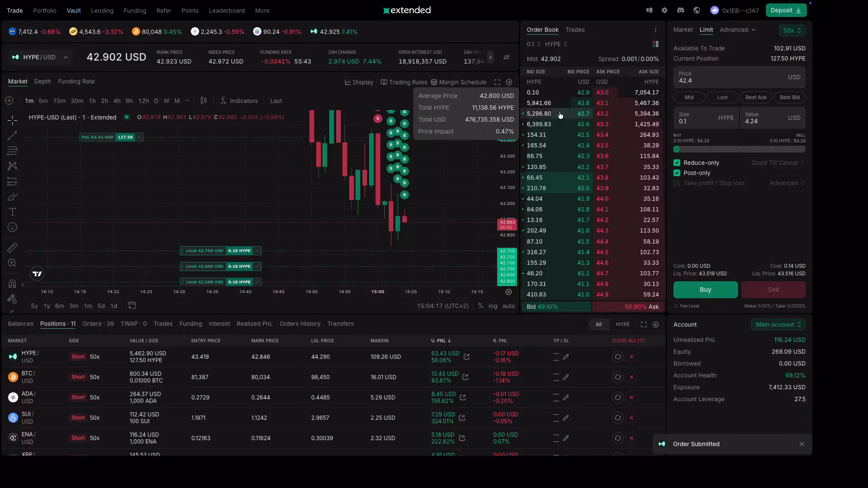Select the trend line drawing tool
Image resolution: width=868 pixels, height=488 pixels.
(12, 136)
